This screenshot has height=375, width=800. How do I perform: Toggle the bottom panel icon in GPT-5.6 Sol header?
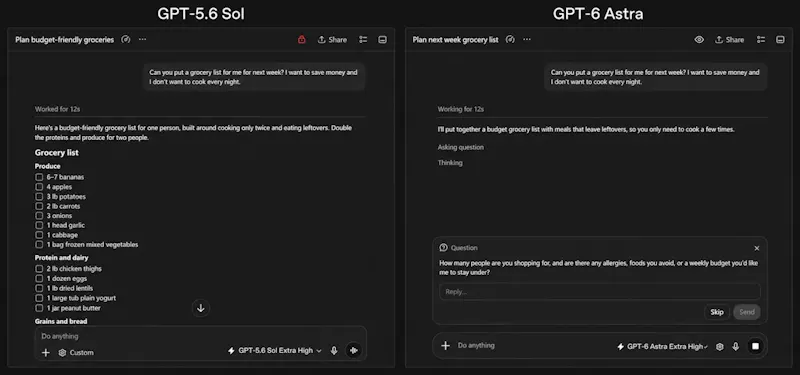coord(383,40)
